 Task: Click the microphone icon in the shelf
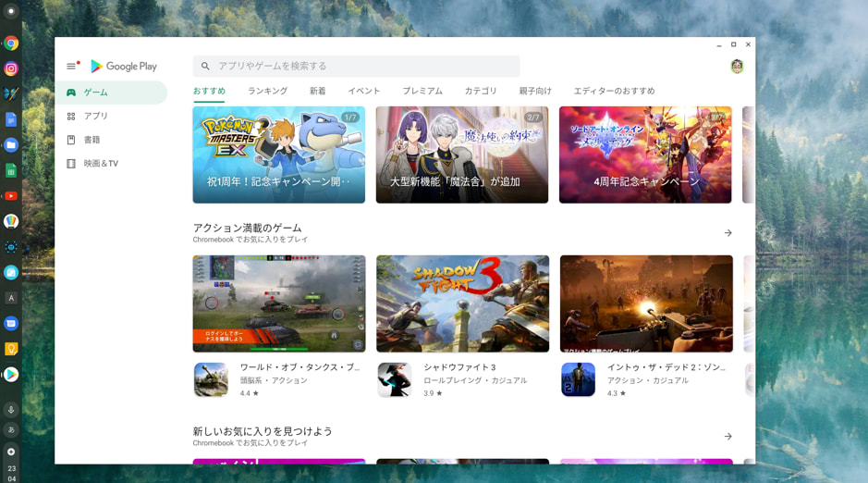pos(11,410)
